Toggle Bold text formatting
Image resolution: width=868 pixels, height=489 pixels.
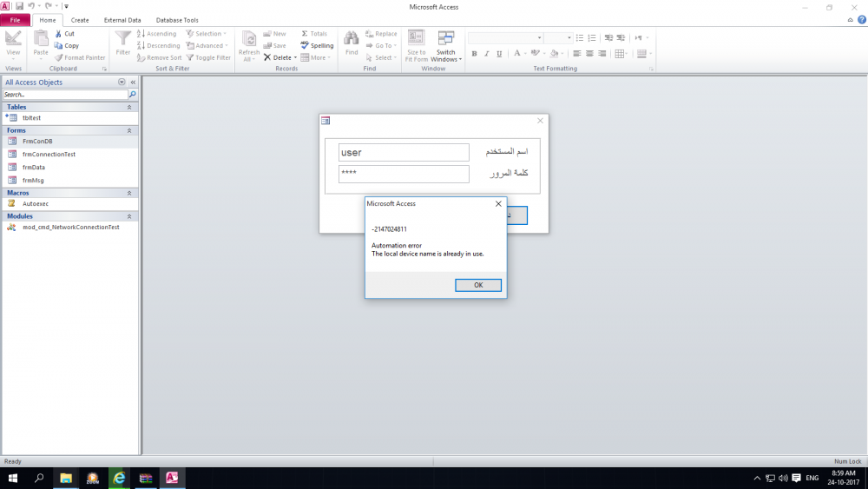(474, 54)
